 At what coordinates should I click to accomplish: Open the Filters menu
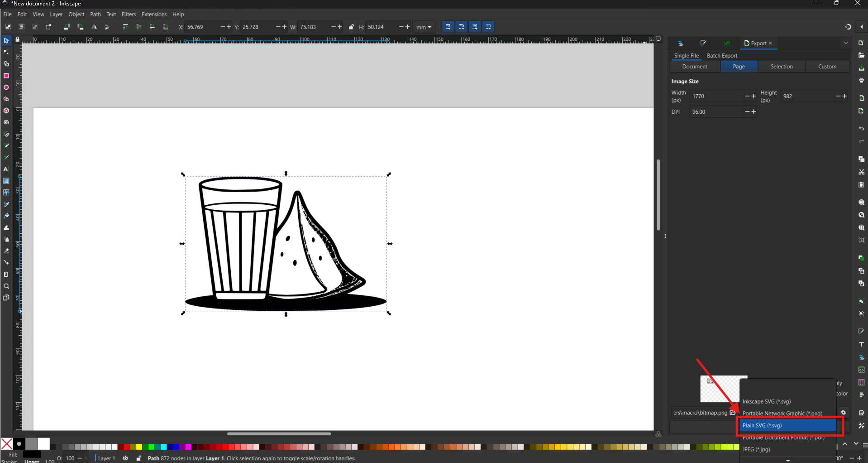point(129,14)
